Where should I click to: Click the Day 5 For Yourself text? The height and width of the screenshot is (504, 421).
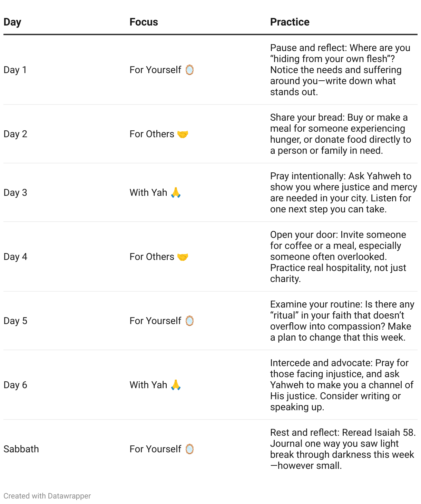pyautogui.click(x=155, y=321)
